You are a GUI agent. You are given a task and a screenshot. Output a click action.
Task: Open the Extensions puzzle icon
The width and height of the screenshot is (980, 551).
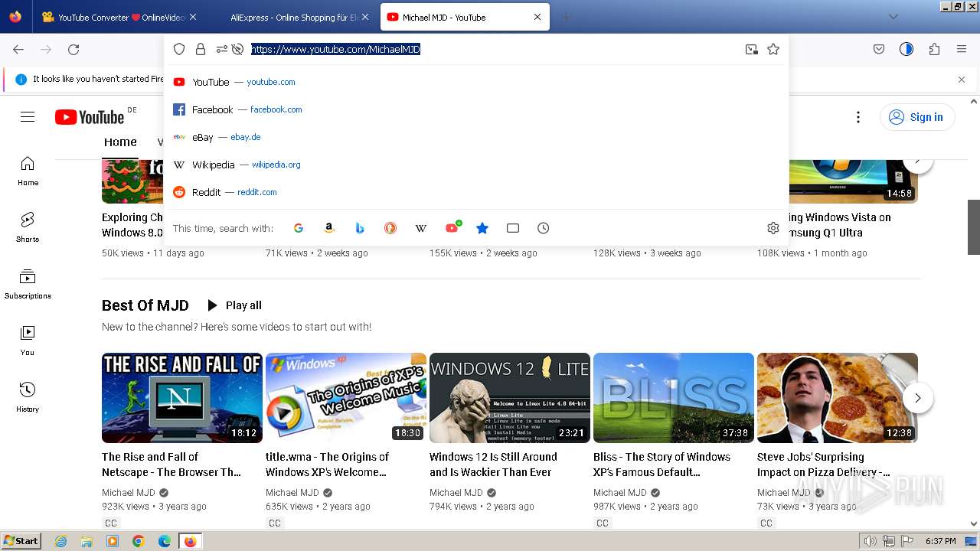click(x=934, y=49)
